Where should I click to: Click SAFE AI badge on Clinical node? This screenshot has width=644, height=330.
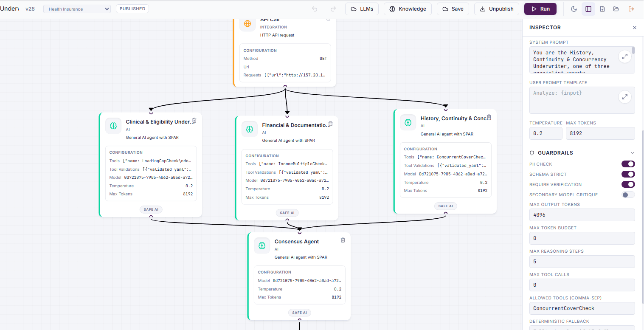pyautogui.click(x=151, y=209)
